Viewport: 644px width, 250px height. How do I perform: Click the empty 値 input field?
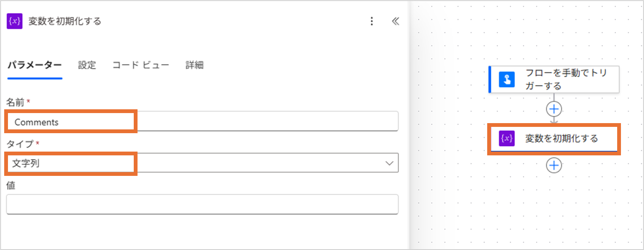202,204
